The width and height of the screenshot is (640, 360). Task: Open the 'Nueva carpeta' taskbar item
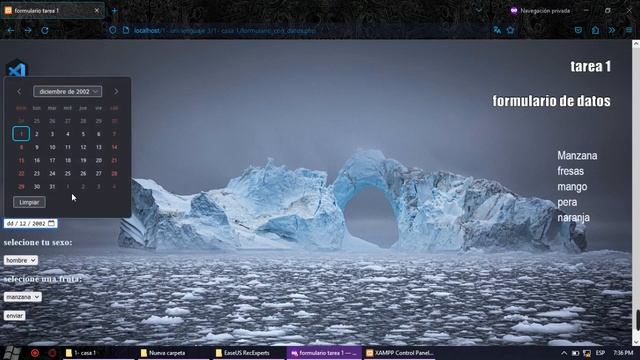(173, 353)
